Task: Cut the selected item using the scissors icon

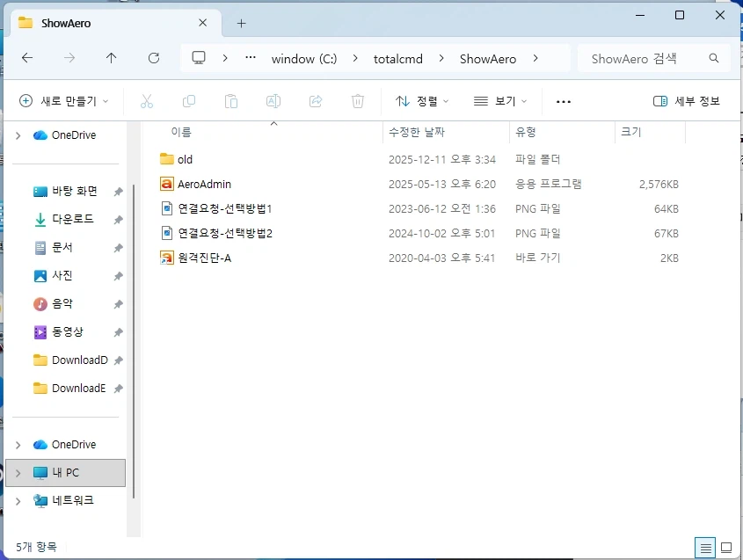Action: pyautogui.click(x=147, y=101)
